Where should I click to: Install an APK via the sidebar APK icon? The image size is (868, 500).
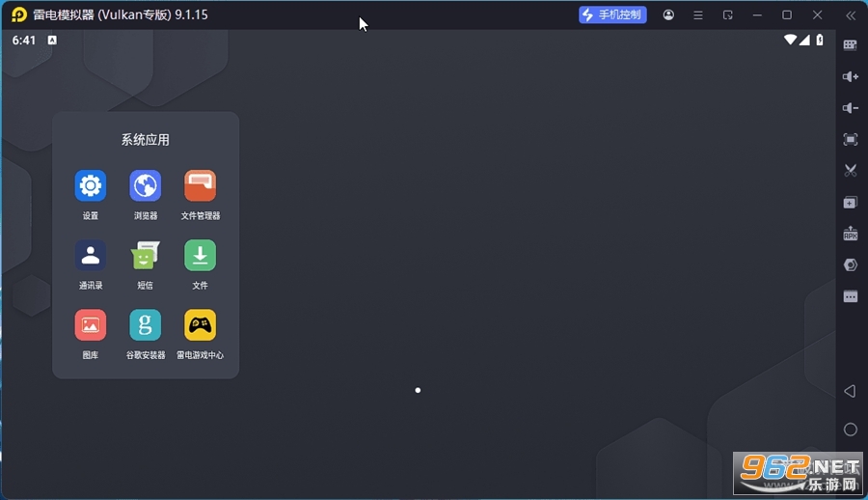click(x=851, y=234)
